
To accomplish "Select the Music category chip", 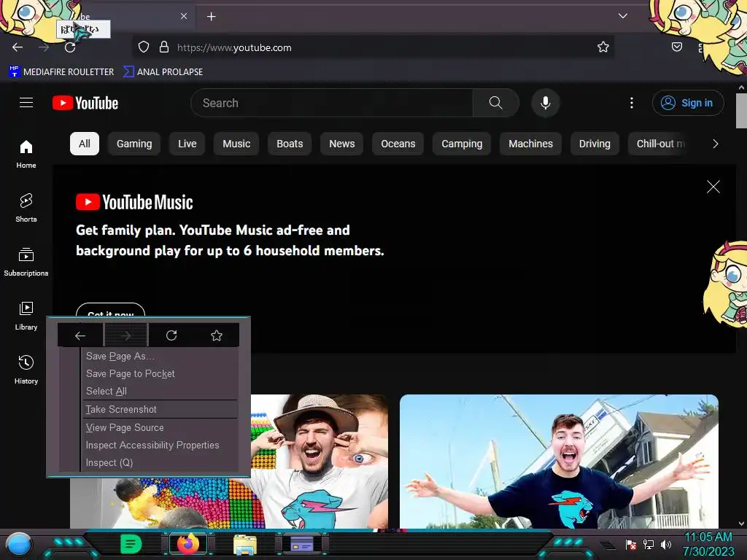I will tap(236, 144).
